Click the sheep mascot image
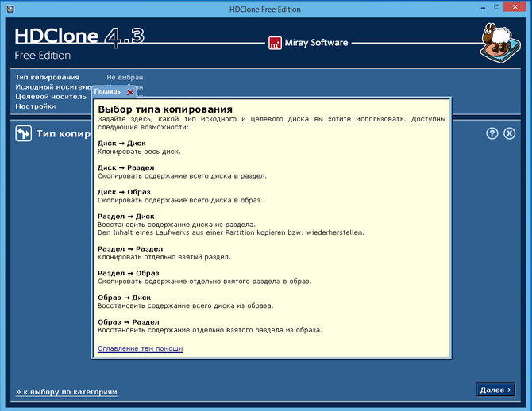This screenshot has height=411, width=532. tap(500, 43)
